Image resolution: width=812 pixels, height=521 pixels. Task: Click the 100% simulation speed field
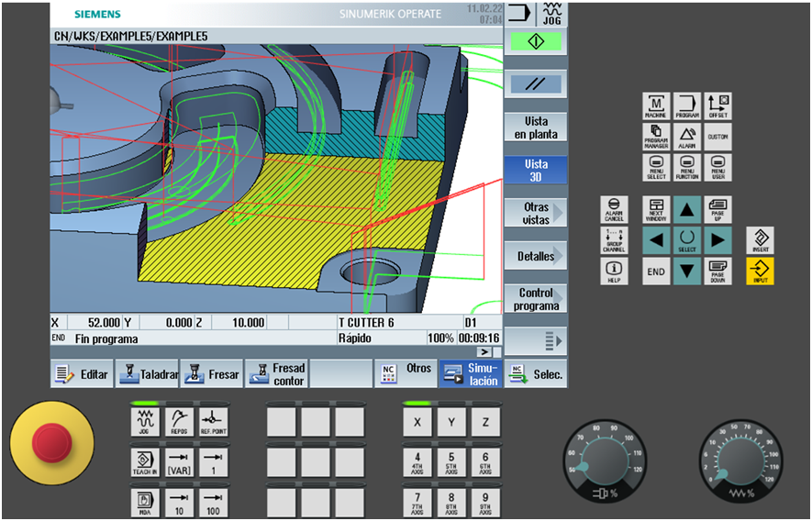click(x=440, y=338)
